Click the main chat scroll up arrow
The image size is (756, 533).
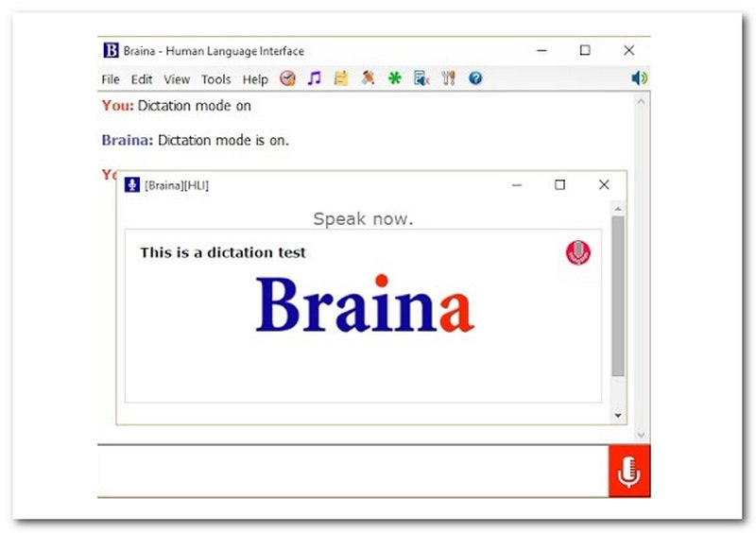[x=641, y=101]
